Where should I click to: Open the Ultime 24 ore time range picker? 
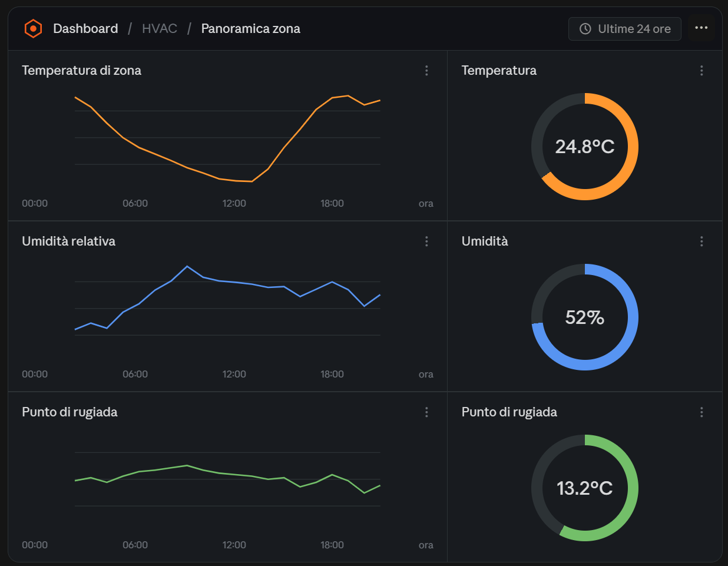tap(625, 29)
